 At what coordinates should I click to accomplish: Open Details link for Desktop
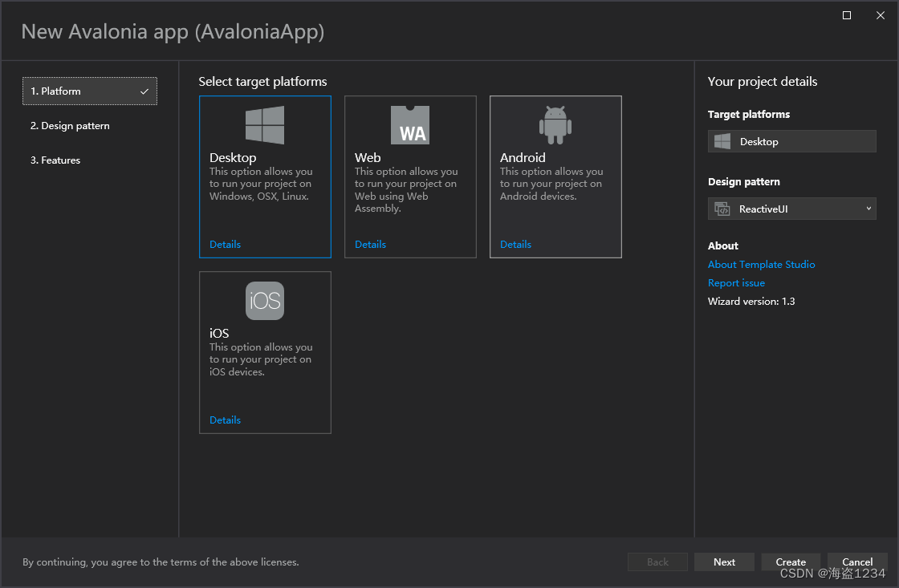coord(225,244)
